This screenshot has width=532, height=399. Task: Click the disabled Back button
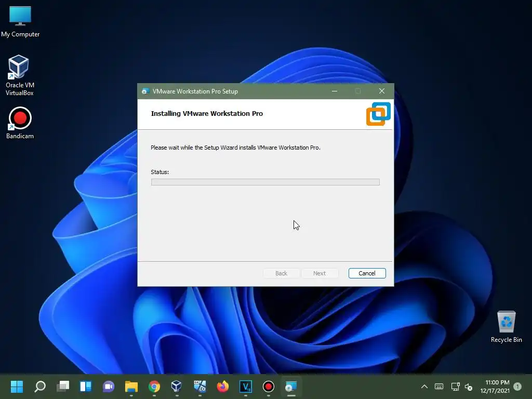281,273
